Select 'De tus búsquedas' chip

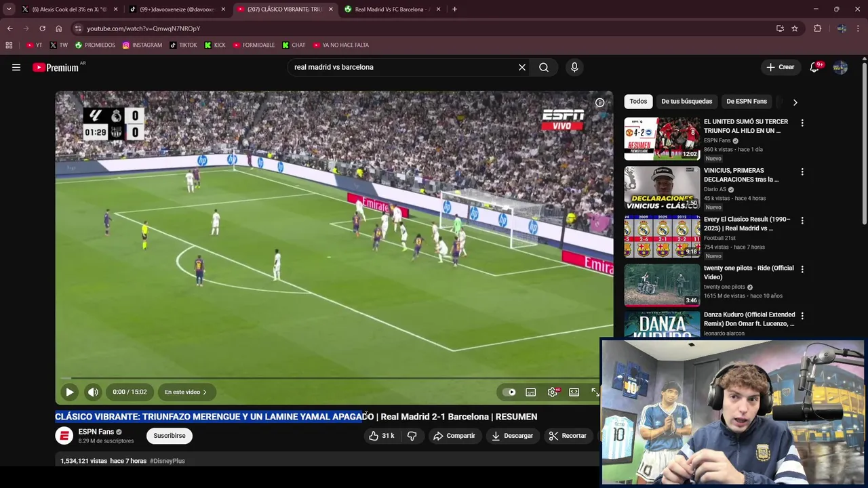[687, 102]
